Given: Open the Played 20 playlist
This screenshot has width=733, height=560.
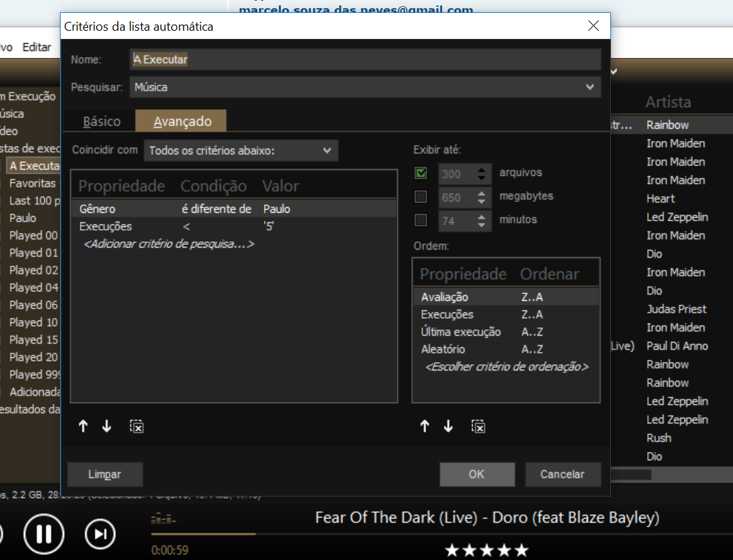Looking at the screenshot, I should click(33, 357).
